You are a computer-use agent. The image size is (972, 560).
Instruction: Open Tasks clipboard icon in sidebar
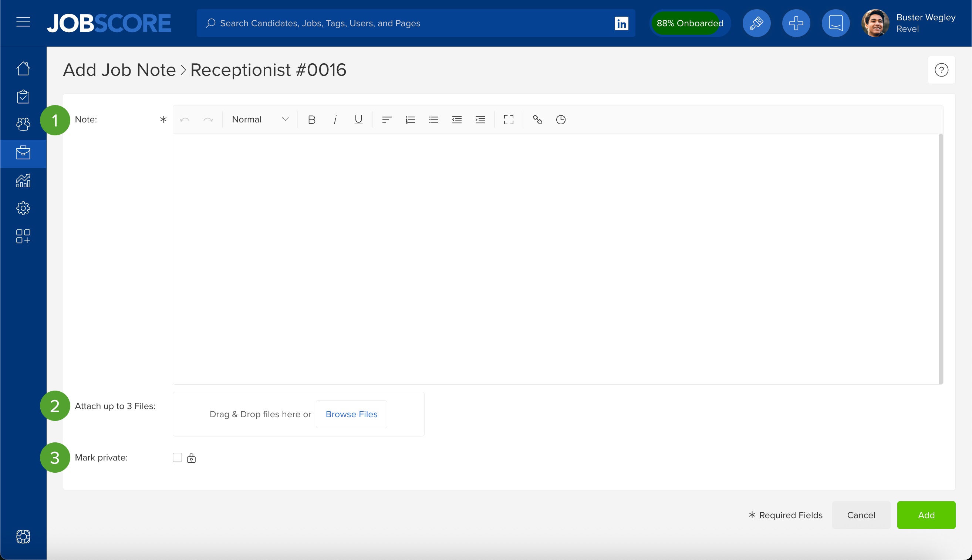tap(23, 97)
